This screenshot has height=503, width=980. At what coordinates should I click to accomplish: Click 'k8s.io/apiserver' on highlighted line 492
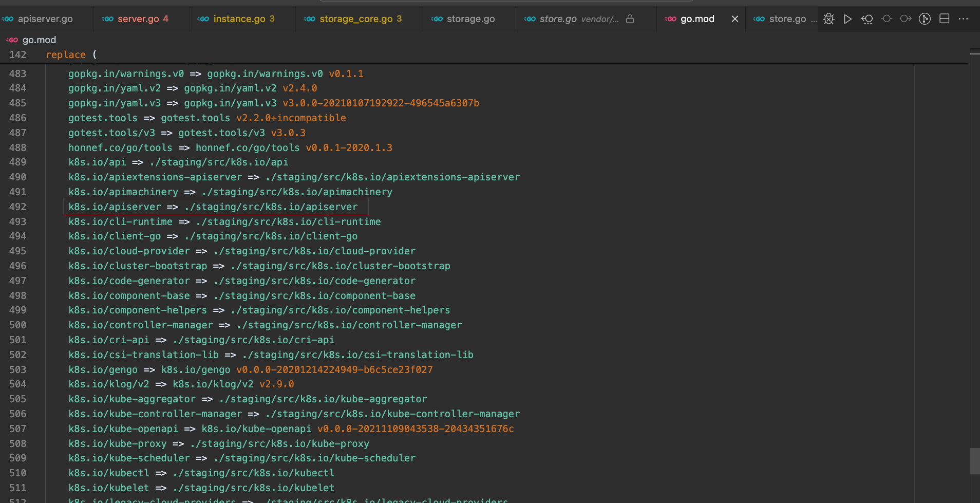pyautogui.click(x=115, y=207)
